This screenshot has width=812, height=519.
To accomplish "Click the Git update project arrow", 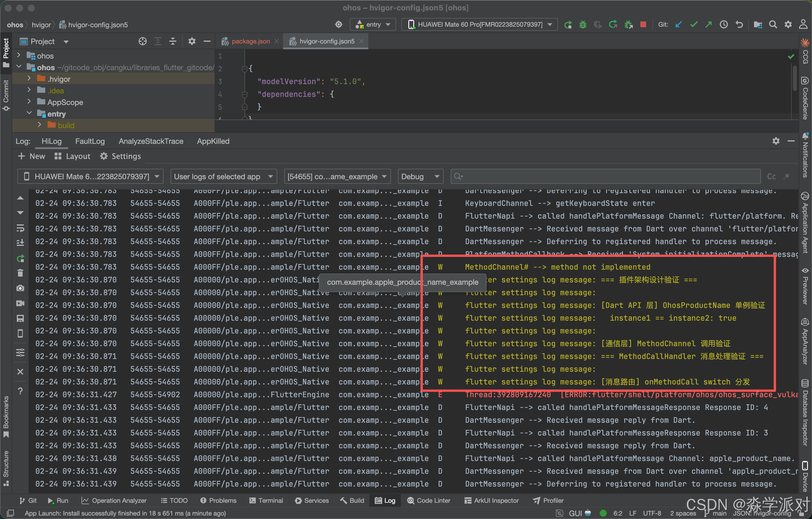I will pos(679,25).
